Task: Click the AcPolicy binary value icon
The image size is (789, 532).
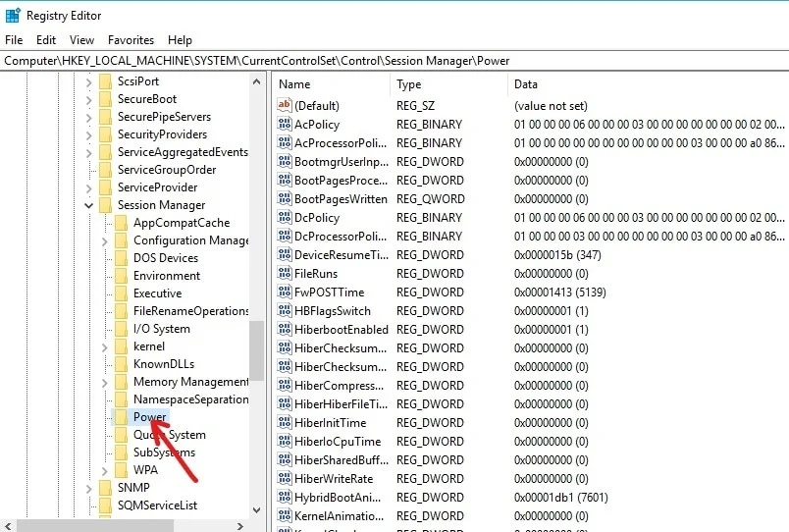Action: coord(285,125)
